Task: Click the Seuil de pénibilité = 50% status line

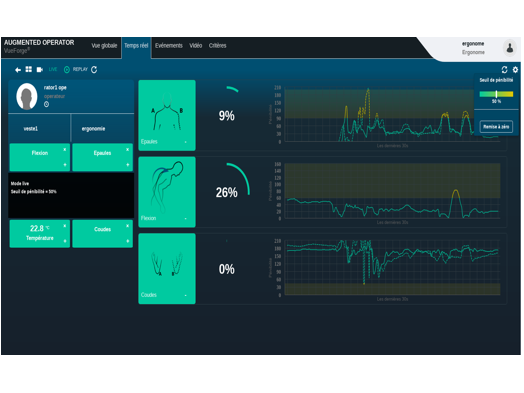Action: (33, 191)
